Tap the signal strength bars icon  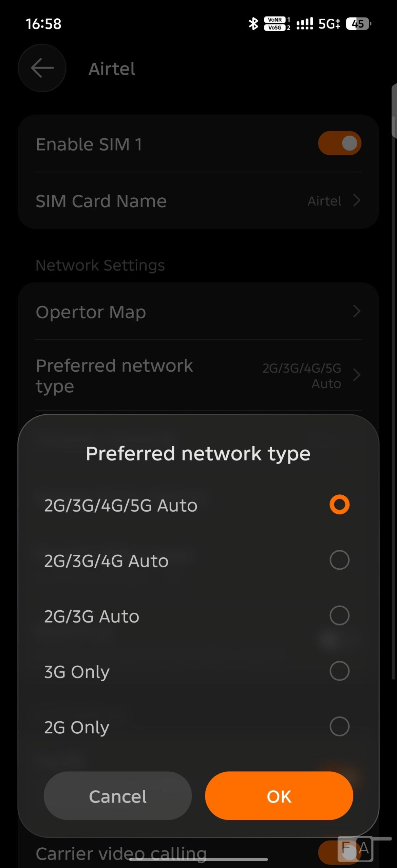pos(305,24)
